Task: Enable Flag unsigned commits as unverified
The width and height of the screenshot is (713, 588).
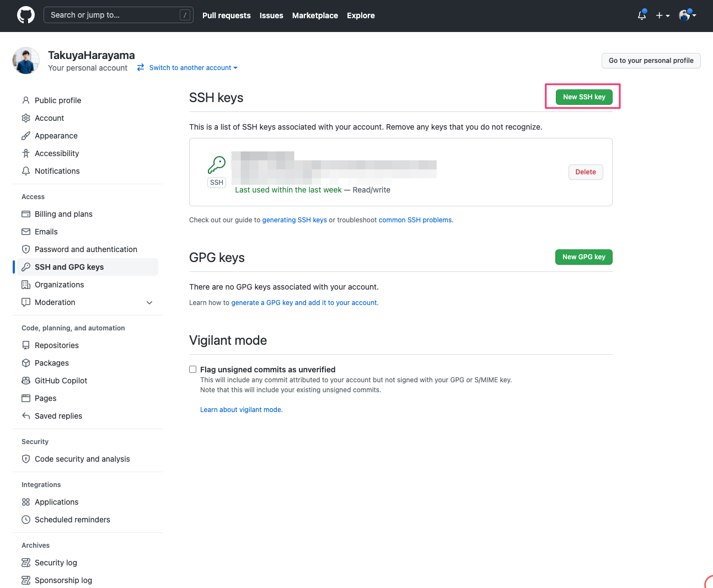Action: [192, 369]
